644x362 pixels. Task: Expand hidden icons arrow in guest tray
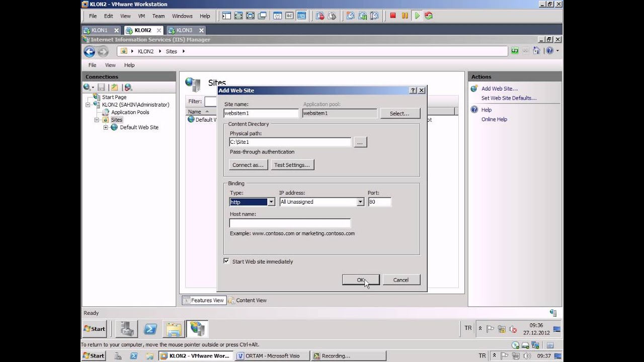point(480,329)
